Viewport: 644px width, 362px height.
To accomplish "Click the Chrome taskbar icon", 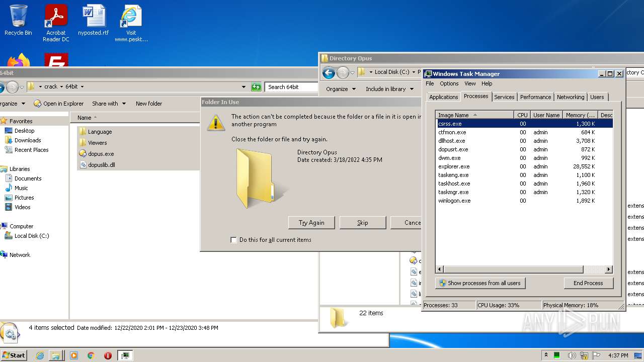I will 91,355.
